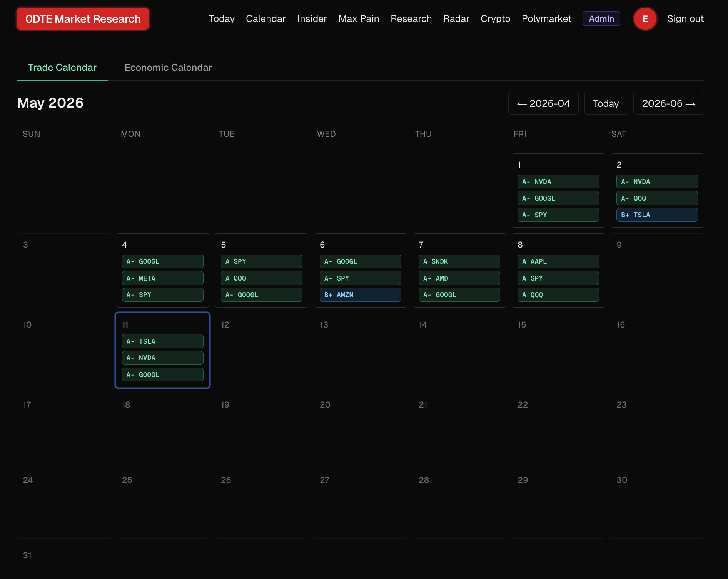Open A- NVDA trade on May 1

click(x=558, y=182)
